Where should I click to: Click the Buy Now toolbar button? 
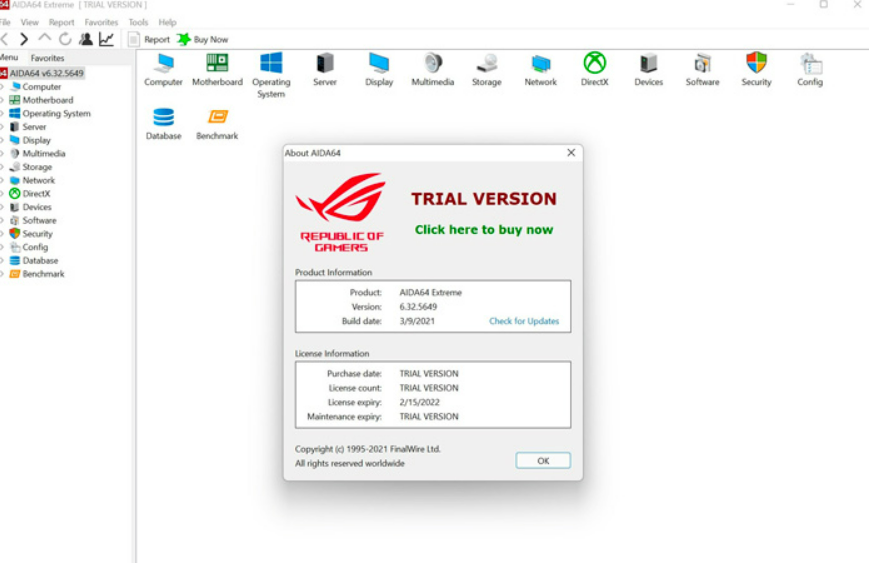(x=203, y=39)
